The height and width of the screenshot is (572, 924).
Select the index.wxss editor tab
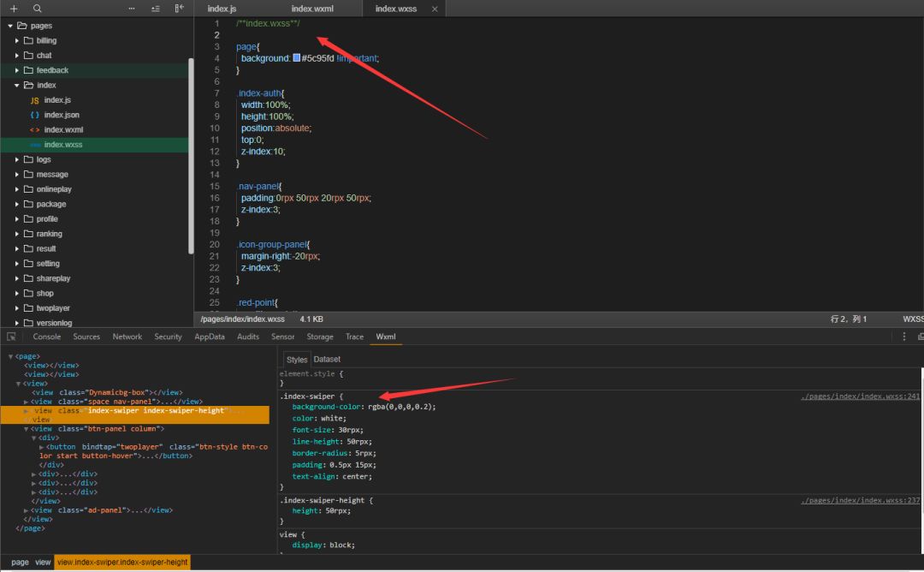pos(396,9)
